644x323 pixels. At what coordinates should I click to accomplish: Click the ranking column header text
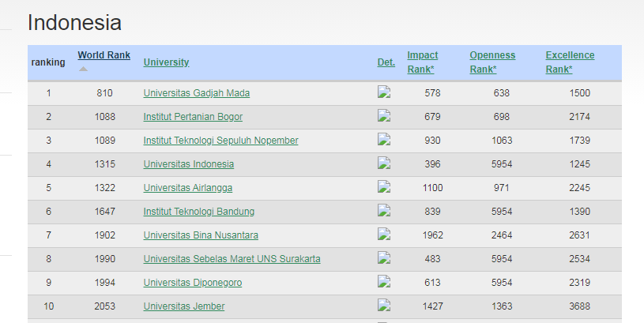48,62
